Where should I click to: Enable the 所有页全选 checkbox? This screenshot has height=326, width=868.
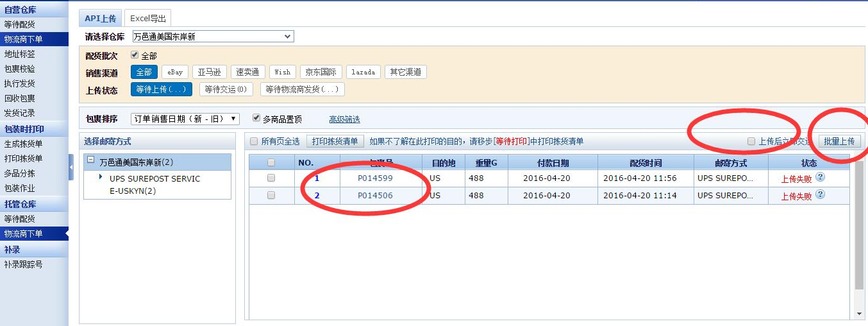coord(255,141)
